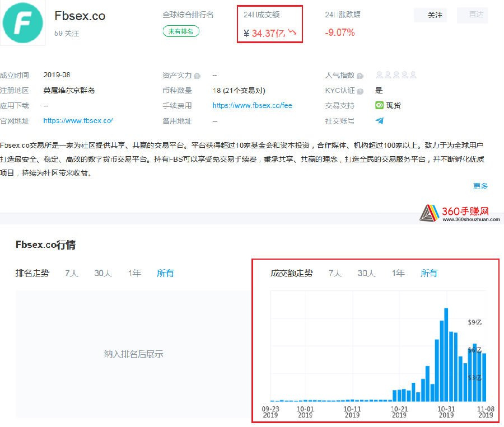The height and width of the screenshot is (427, 504).
Task: Select 30天 under 排名走势
Action: click(x=103, y=273)
